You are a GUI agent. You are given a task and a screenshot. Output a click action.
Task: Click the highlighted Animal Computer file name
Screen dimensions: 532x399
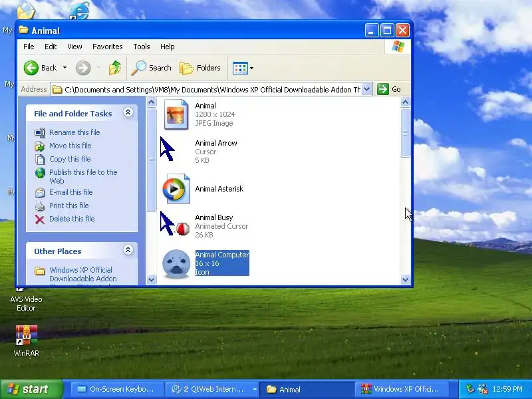click(x=222, y=255)
